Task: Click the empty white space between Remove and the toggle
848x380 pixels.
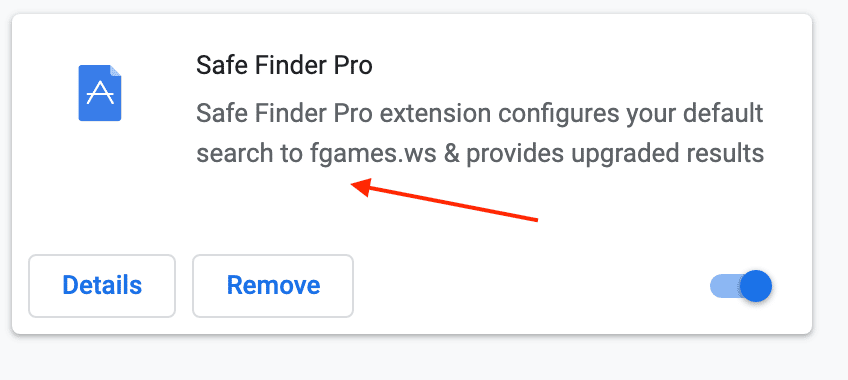Action: click(x=530, y=286)
